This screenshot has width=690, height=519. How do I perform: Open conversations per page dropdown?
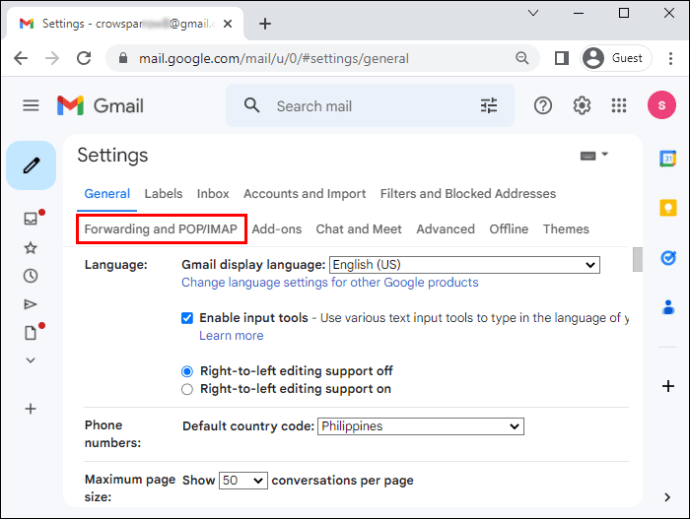point(243,480)
